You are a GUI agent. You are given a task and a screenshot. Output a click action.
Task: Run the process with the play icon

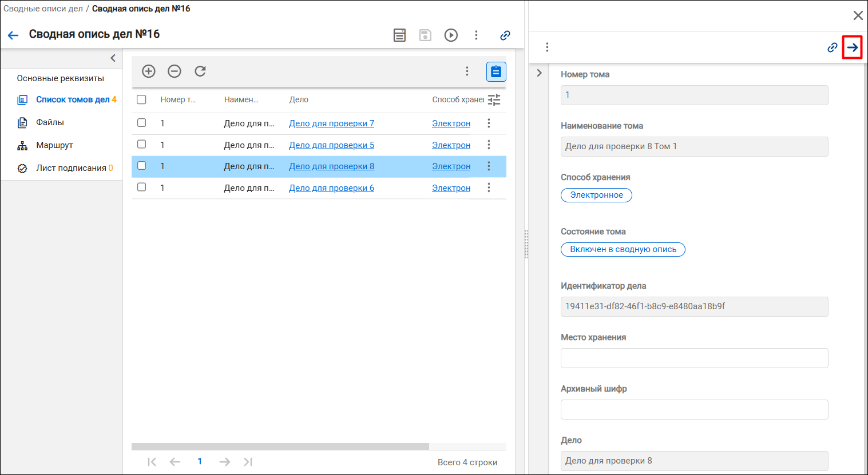pyautogui.click(x=451, y=35)
